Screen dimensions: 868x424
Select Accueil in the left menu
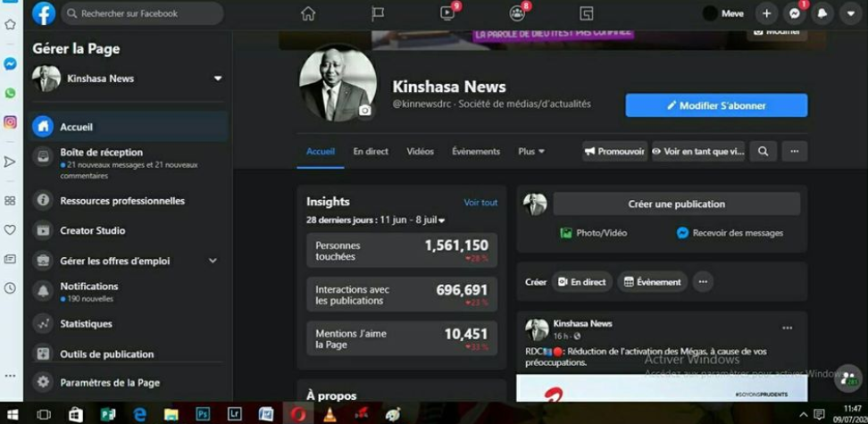[128, 127]
